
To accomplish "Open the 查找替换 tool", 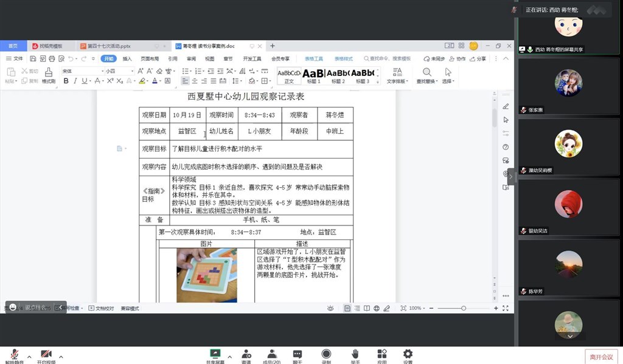I will coord(427,75).
